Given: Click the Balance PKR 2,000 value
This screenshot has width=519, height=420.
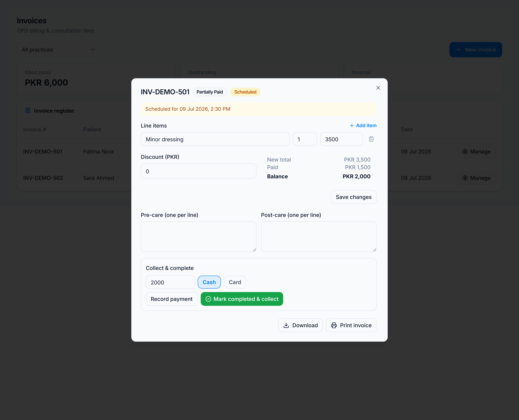Looking at the screenshot, I should point(356,176).
